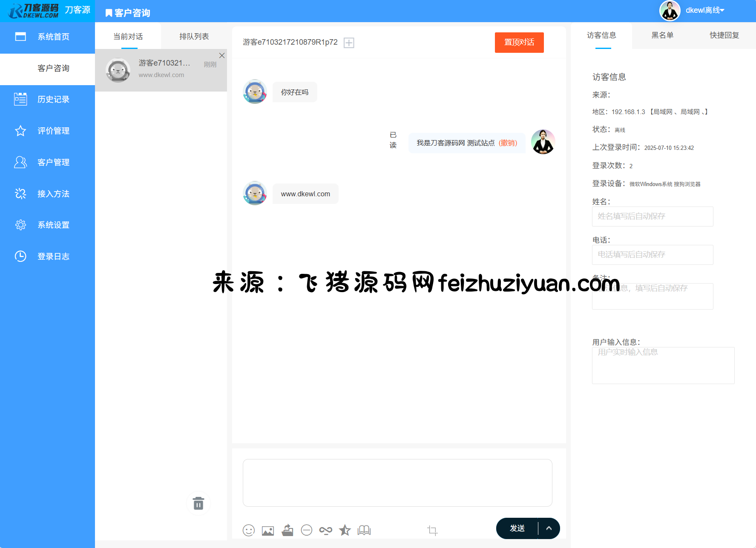Open the dkewl account status dropdown
Viewport: 756px width, 548px height.
[x=704, y=10]
